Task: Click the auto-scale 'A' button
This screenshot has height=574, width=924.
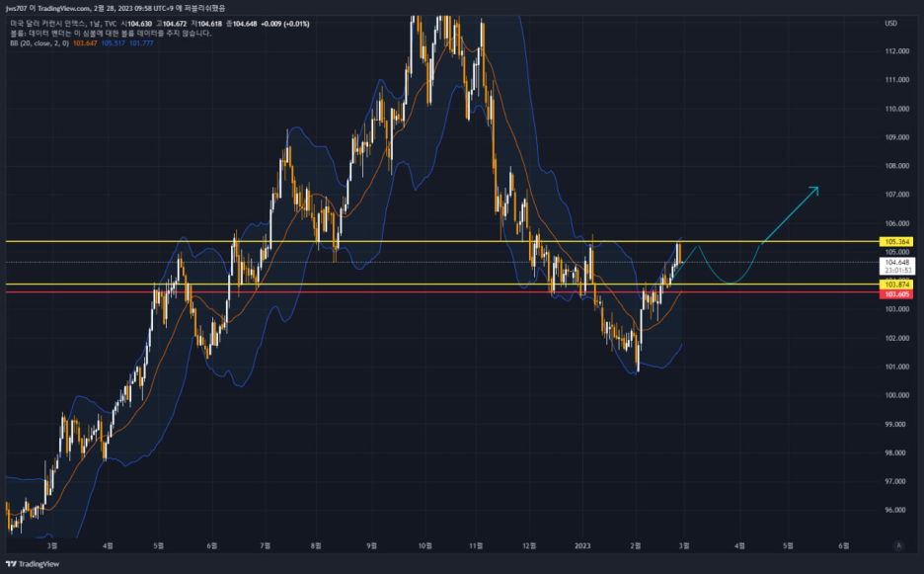Action: point(898,545)
